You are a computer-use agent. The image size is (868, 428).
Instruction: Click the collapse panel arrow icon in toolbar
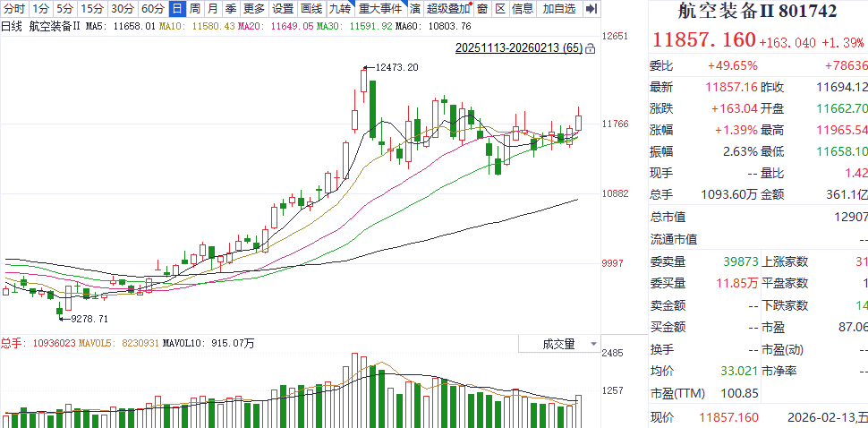pyautogui.click(x=591, y=9)
